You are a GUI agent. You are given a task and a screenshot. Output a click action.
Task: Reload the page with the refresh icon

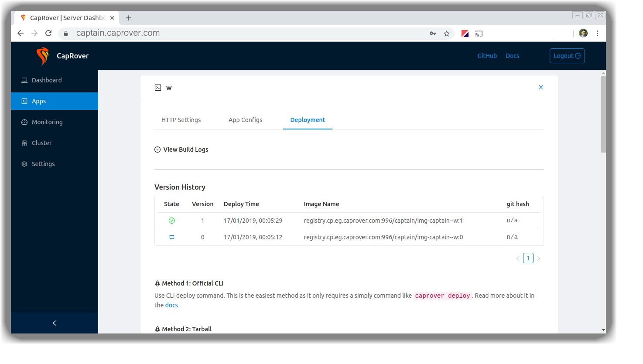(48, 33)
